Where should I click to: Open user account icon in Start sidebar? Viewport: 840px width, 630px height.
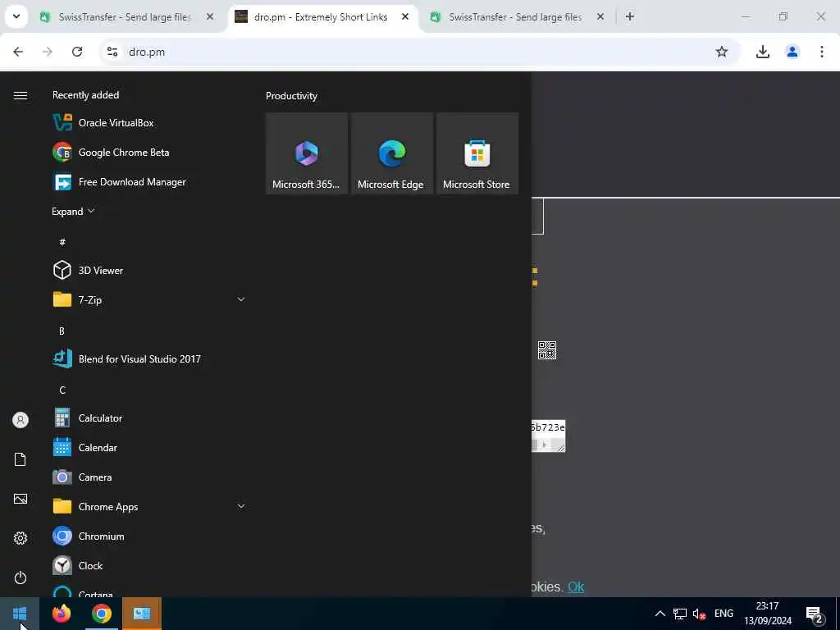click(x=21, y=420)
